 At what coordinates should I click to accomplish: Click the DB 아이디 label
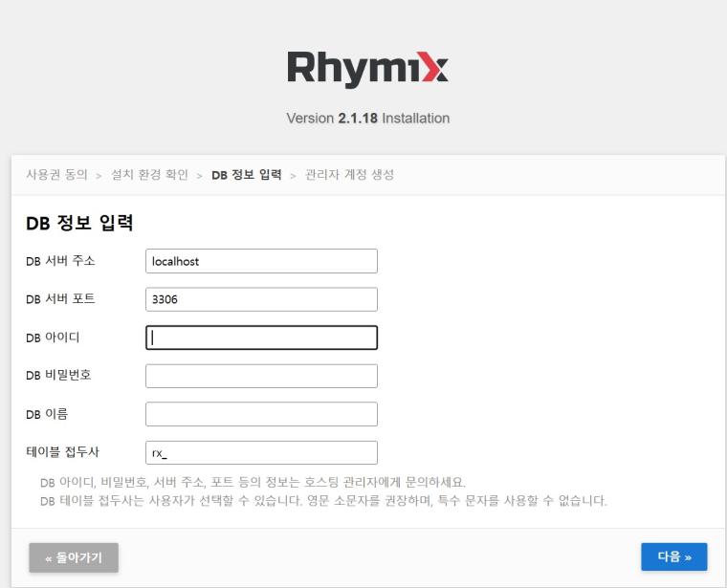[x=53, y=338]
